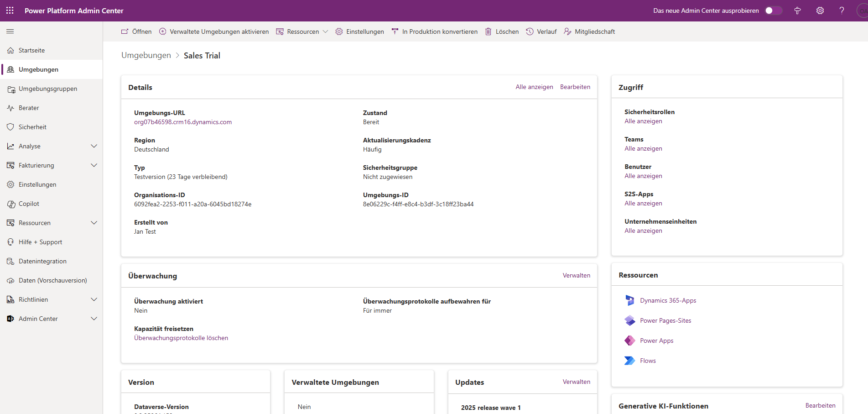This screenshot has width=868, height=414.
Task: Open the app launcher waffle icon
Action: pos(10,10)
